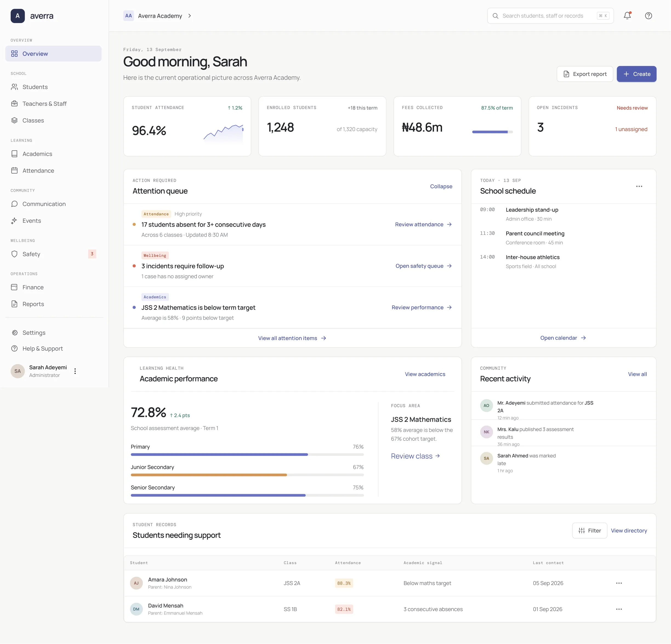
Task: Click the Safety badge showing 3
Action: click(x=92, y=254)
